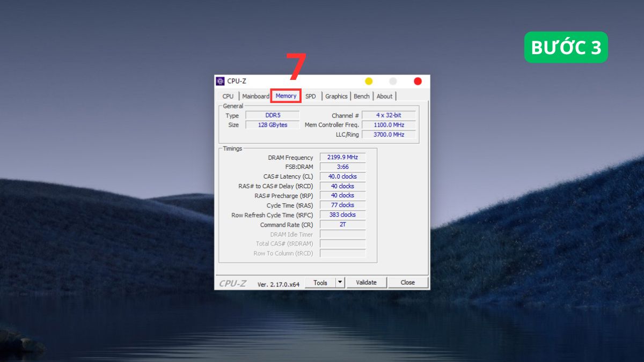Open the Mainboard tab

[255, 96]
